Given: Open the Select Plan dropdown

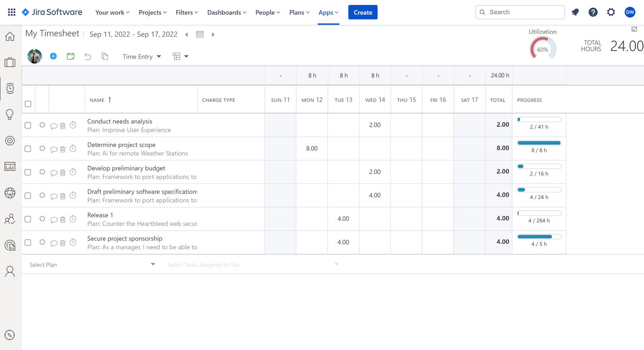Looking at the screenshot, I should click(x=92, y=264).
